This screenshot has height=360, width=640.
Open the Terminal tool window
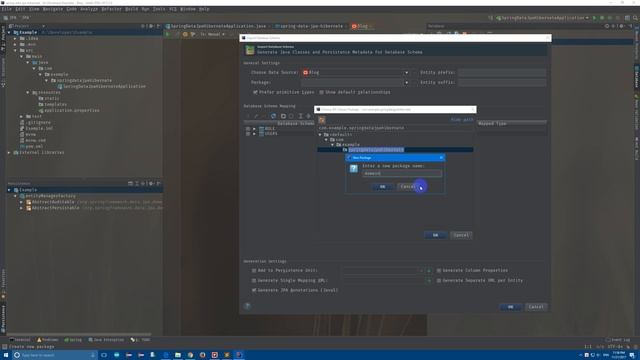pyautogui.click(x=20, y=340)
